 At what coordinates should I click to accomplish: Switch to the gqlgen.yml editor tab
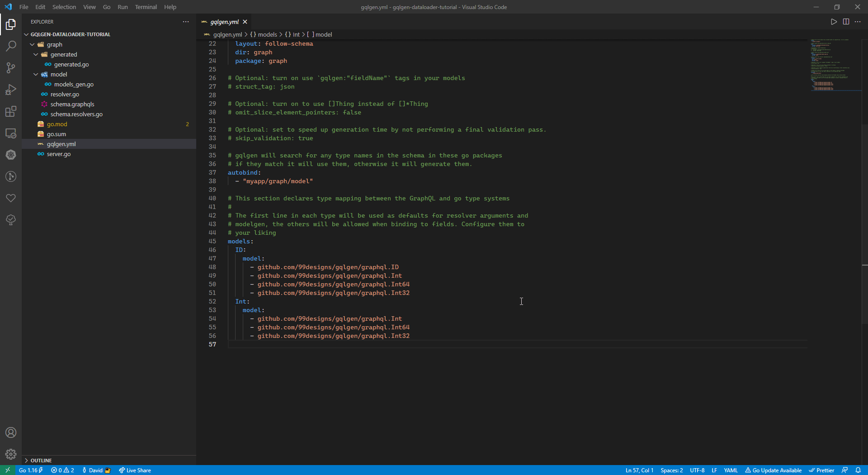click(224, 22)
